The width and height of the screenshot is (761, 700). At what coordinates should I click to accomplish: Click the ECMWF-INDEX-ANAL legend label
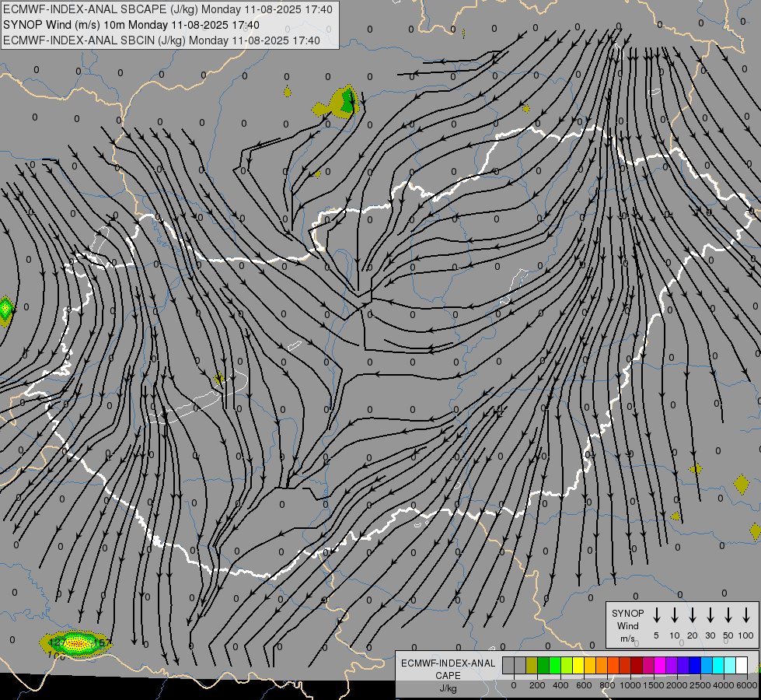(448, 663)
